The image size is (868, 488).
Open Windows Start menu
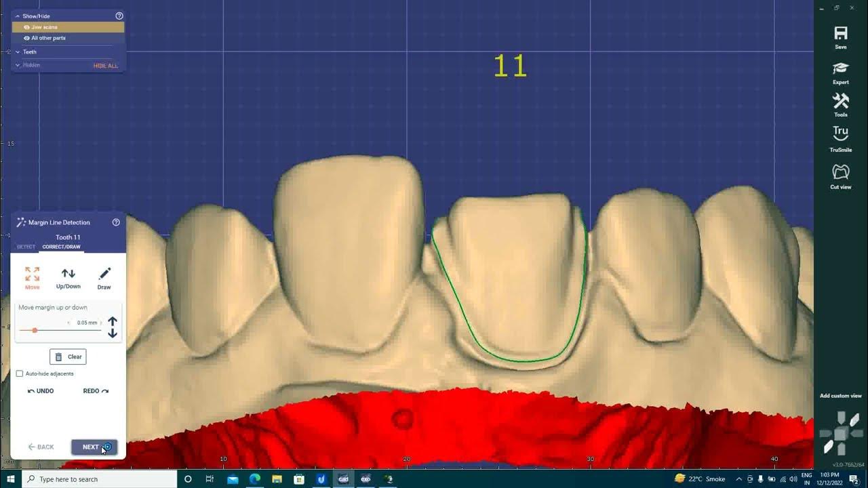pyautogui.click(x=10, y=479)
